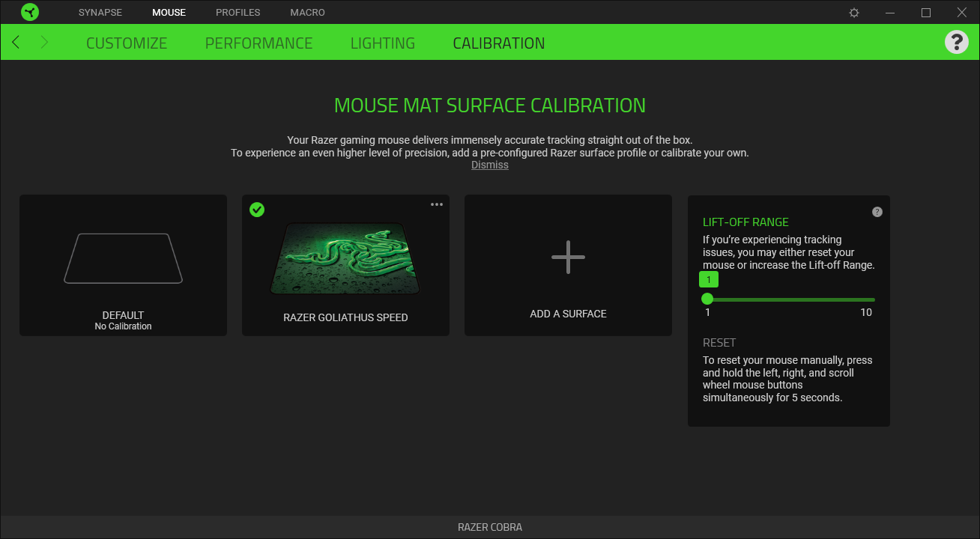Dismiss the calibration intro message
Image resolution: width=980 pixels, height=539 pixels.
point(490,165)
